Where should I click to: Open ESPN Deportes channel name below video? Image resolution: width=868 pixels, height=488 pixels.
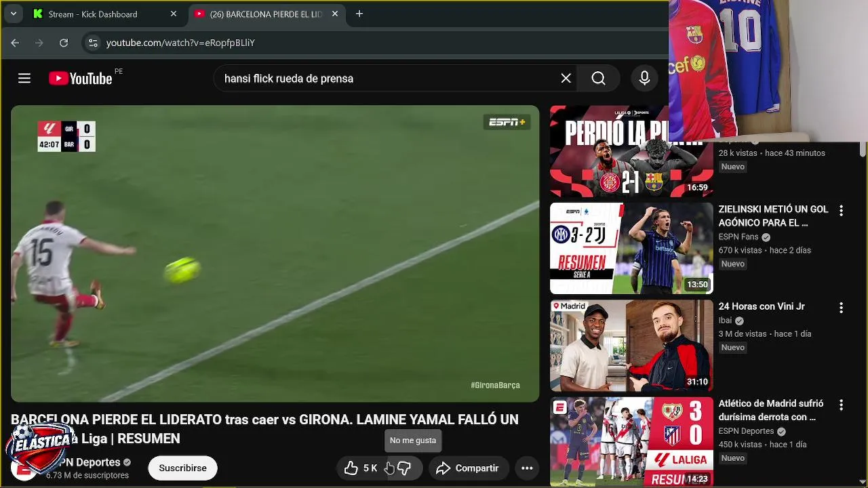click(x=88, y=462)
